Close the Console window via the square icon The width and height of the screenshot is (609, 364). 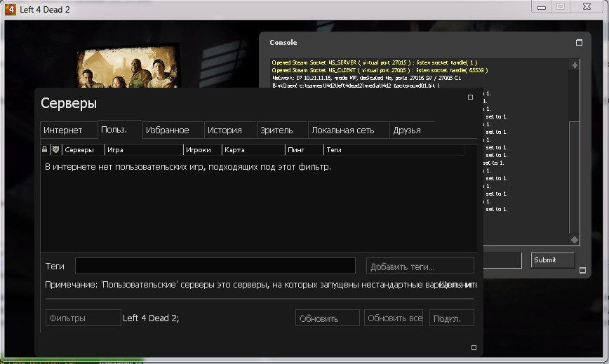[579, 42]
